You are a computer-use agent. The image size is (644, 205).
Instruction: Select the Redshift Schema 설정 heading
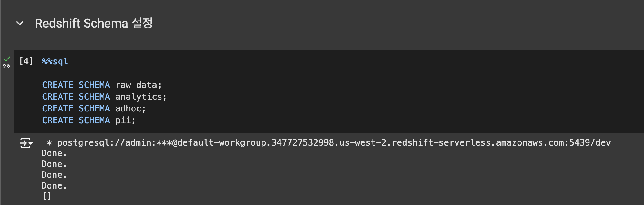point(94,23)
